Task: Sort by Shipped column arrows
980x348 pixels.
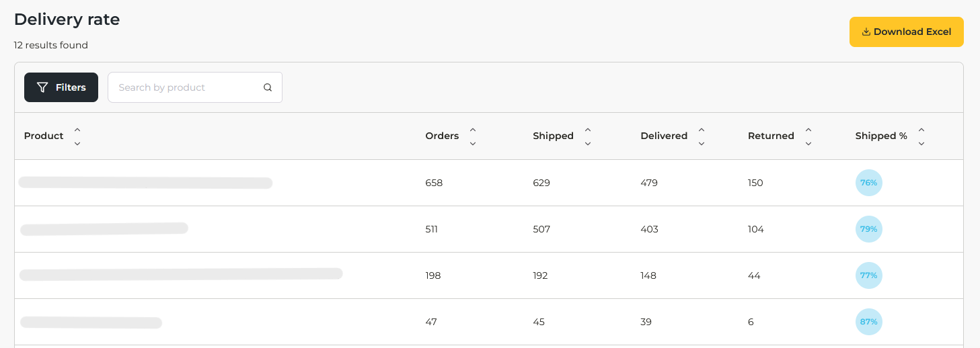Action: [588, 136]
